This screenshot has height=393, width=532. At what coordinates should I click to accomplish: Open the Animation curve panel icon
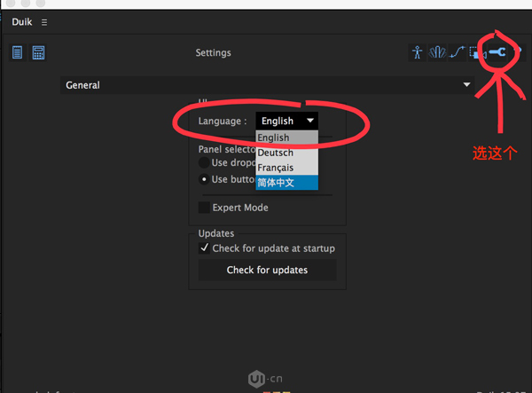457,53
